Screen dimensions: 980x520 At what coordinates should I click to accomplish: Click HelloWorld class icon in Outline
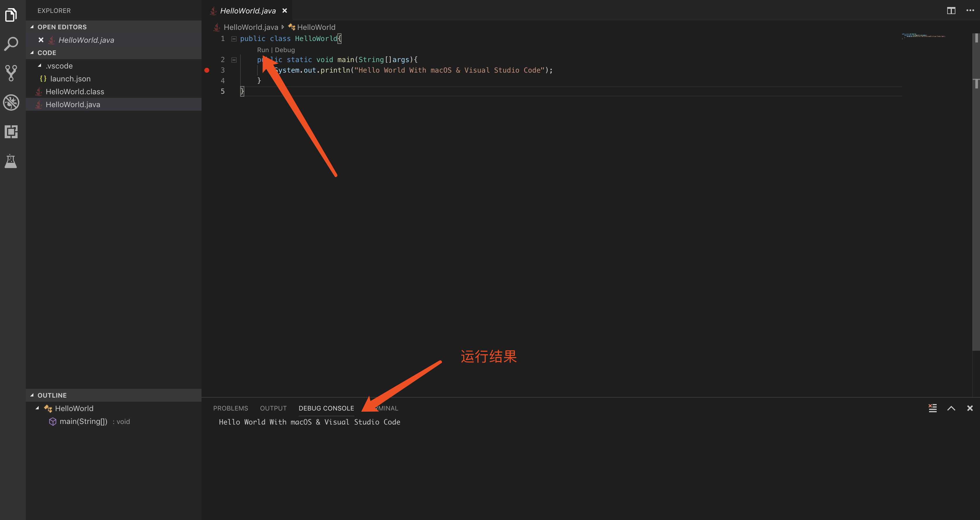[x=48, y=408]
